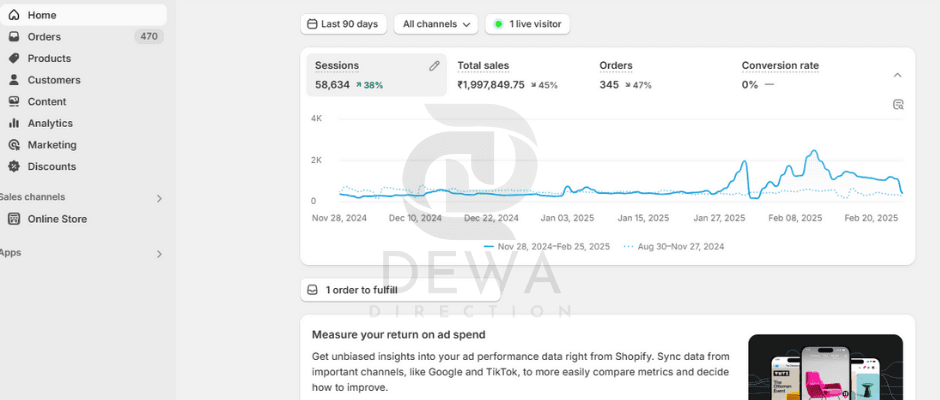Screen dimensions: 940x400
Task: Open Content in the sidebar
Action: [47, 102]
